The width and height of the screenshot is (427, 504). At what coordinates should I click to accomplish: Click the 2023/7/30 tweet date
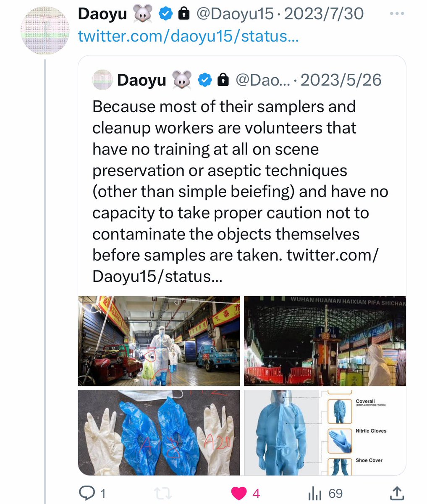point(324,14)
